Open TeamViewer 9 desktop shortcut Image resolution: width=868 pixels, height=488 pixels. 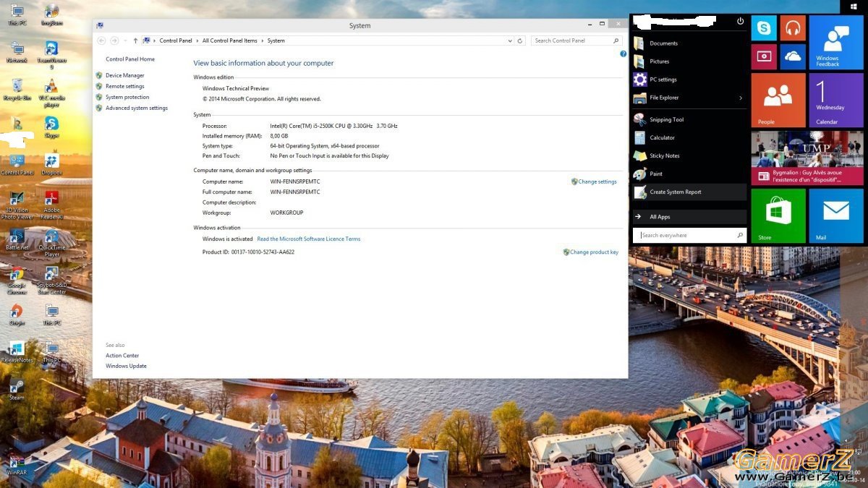pos(51,55)
